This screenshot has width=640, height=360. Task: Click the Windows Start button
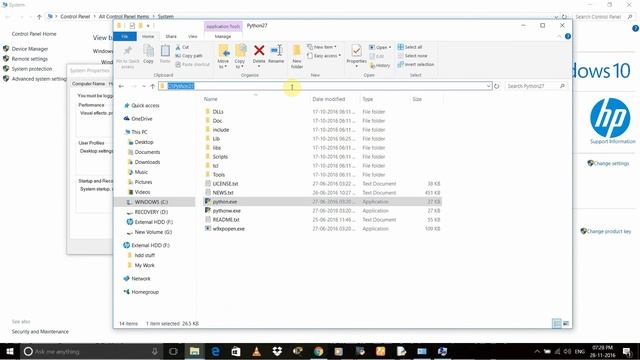(10, 351)
